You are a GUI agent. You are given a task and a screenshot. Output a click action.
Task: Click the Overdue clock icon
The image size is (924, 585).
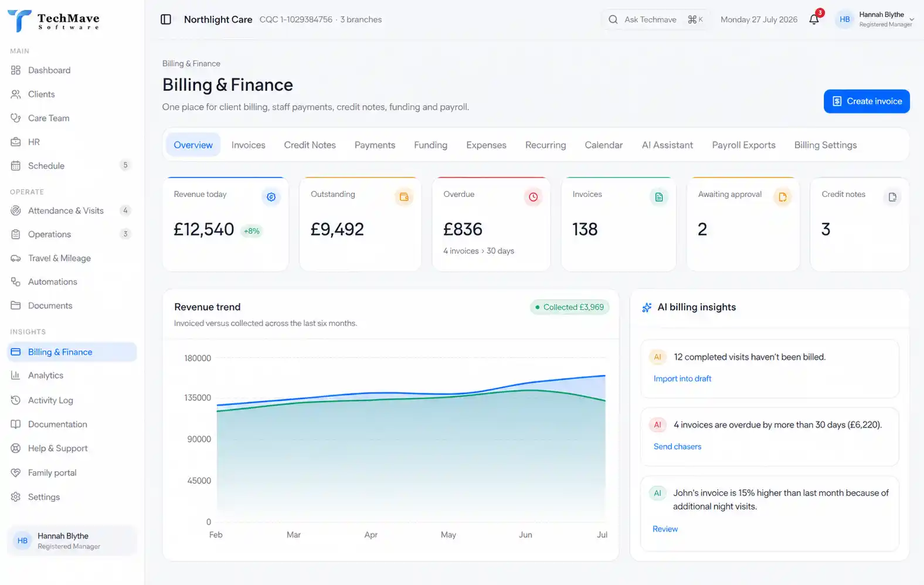click(533, 197)
